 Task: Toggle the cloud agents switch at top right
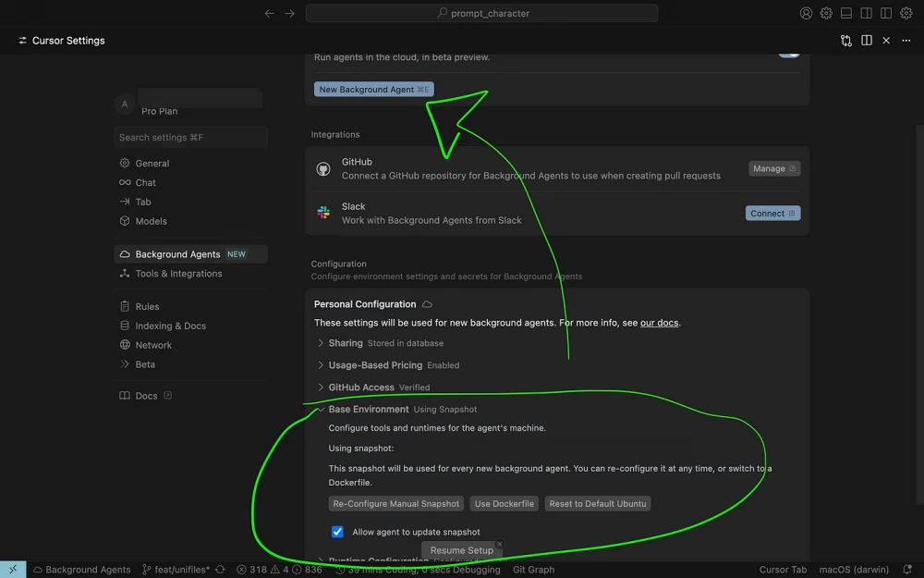click(x=788, y=50)
